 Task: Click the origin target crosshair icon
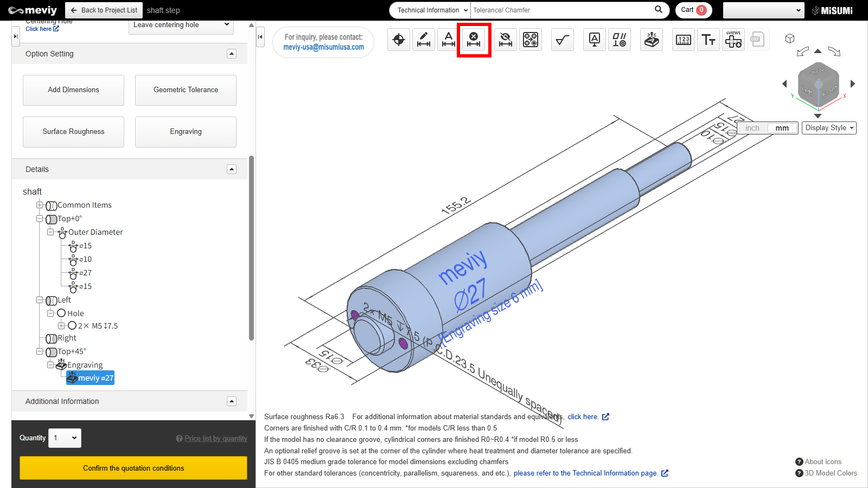click(399, 40)
